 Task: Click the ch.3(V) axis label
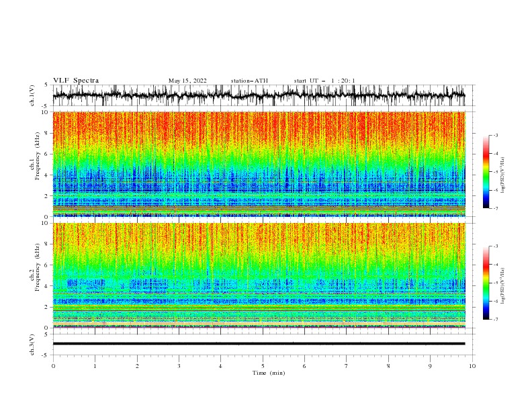[x=32, y=345]
